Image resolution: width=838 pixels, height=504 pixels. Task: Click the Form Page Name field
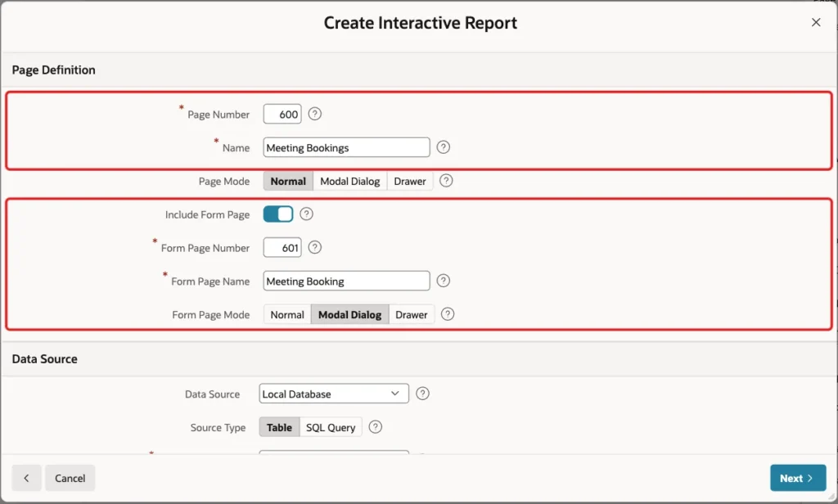click(346, 281)
